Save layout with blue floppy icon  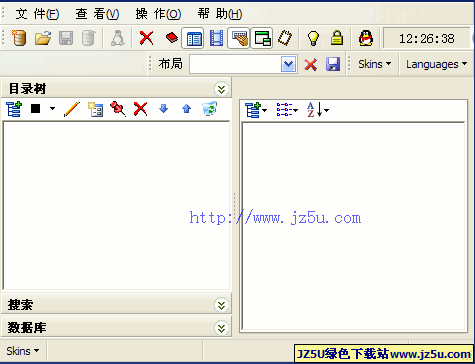(x=333, y=64)
